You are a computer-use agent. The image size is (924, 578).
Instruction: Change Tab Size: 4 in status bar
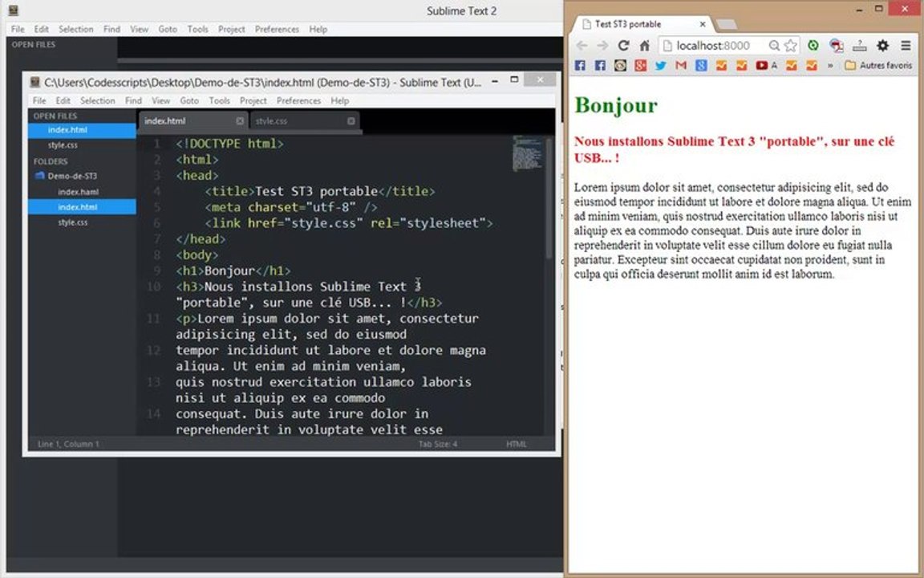pos(438,444)
